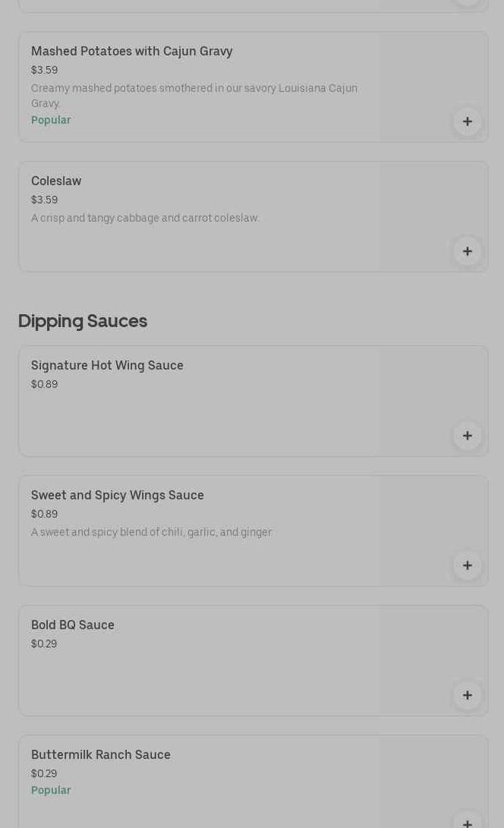Add Signature Hot Wing Sauce using plus
This screenshot has height=828, width=504.
click(x=467, y=436)
